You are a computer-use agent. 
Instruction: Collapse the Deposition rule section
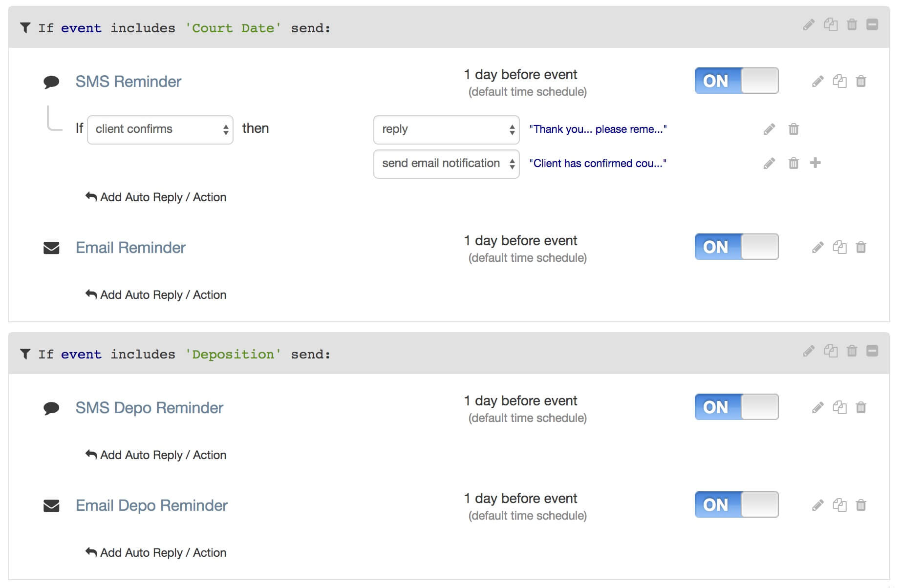click(872, 351)
